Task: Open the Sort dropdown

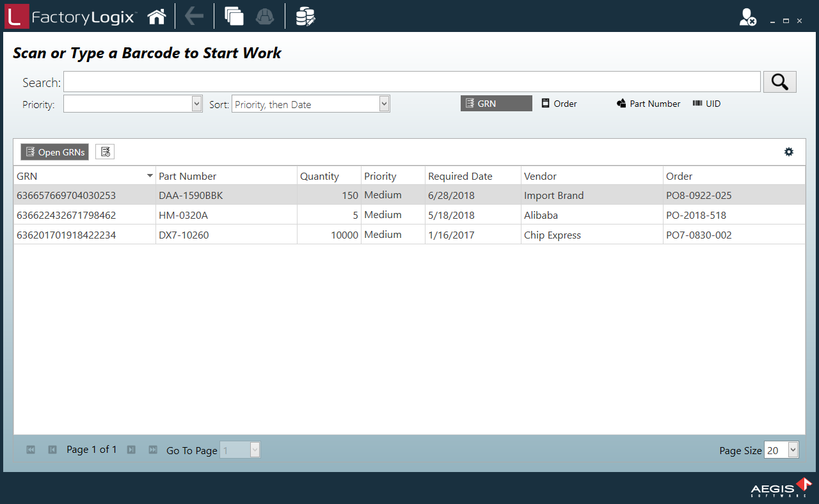Action: tap(384, 104)
